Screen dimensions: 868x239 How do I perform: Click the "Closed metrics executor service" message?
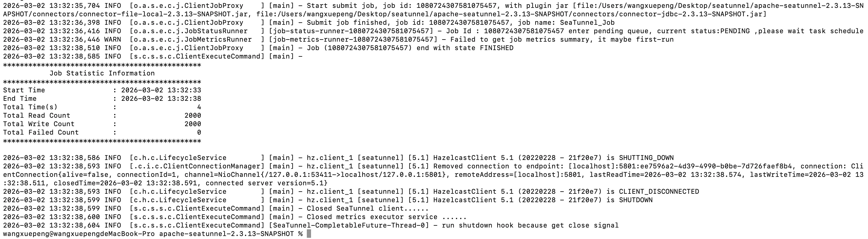[x=386, y=217]
